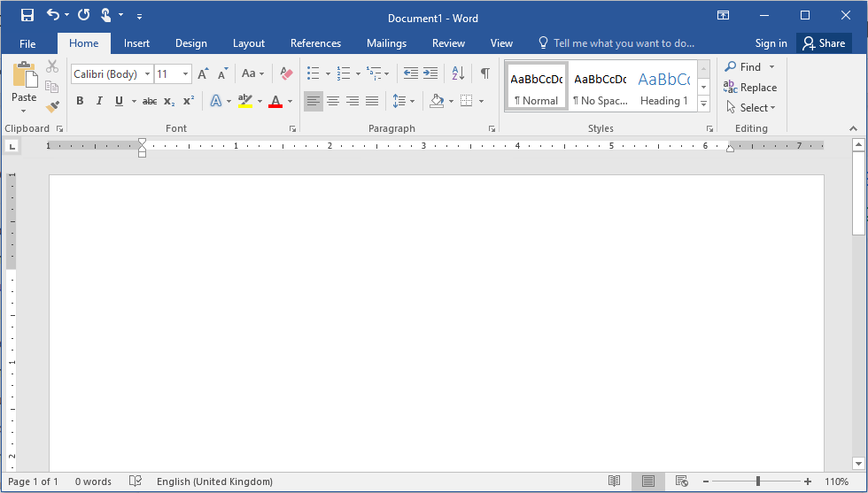This screenshot has height=493, width=868.
Task: Align text to the left
Action: (x=314, y=101)
